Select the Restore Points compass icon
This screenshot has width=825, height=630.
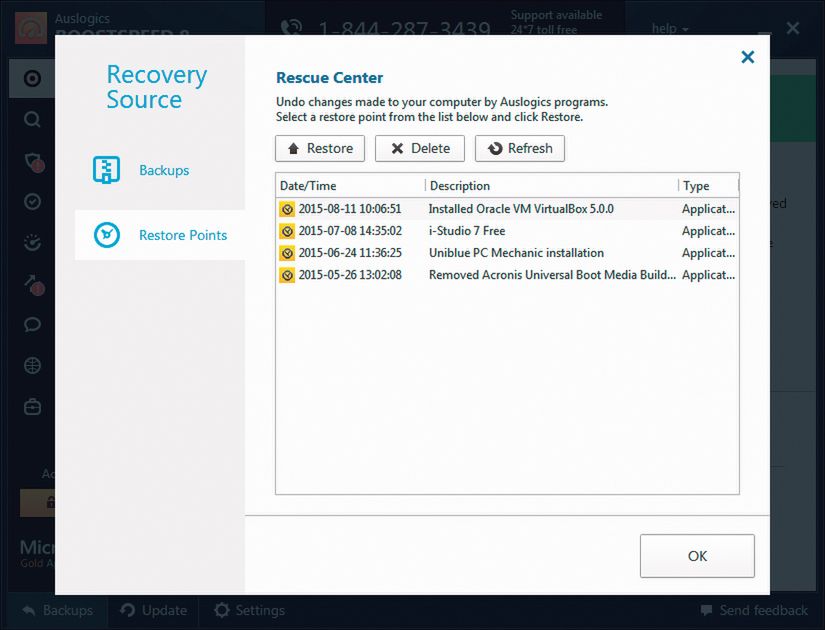106,235
